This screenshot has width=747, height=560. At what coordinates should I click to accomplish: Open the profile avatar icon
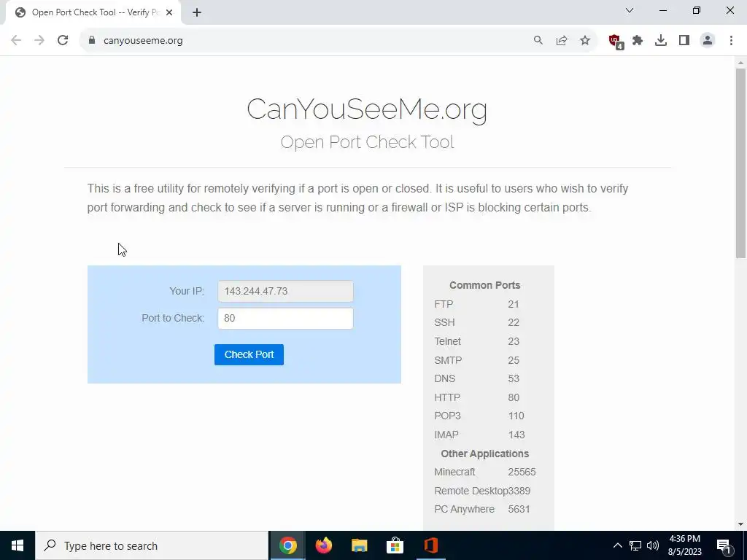point(708,41)
